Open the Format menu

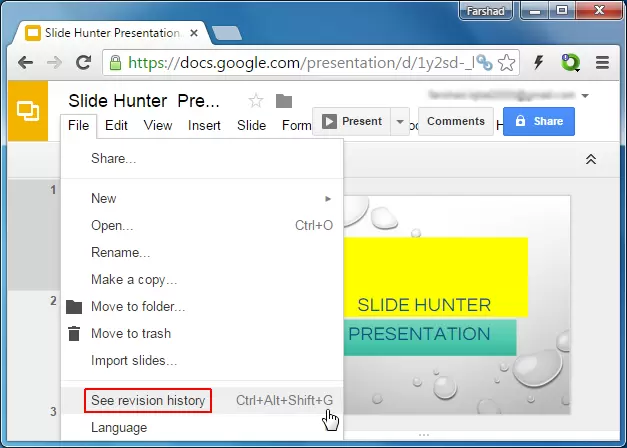(x=296, y=125)
